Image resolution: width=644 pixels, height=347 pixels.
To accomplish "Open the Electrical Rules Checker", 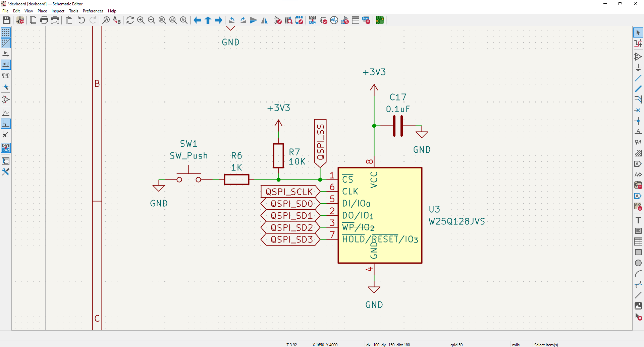I will click(323, 20).
